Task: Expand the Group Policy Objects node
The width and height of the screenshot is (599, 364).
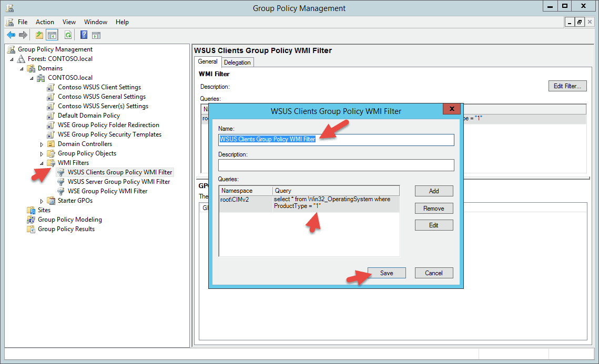Action: click(42, 154)
